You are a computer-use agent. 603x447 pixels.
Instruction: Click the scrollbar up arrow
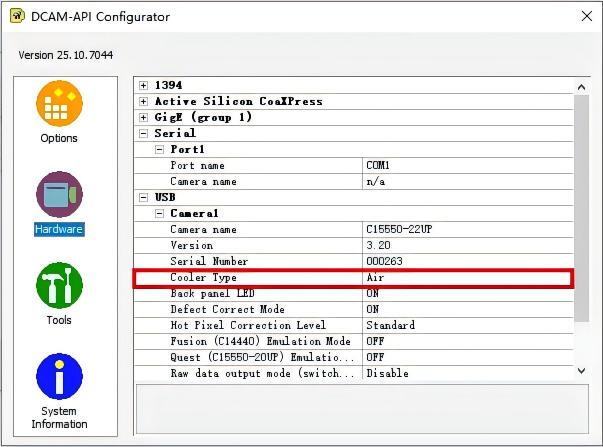581,87
